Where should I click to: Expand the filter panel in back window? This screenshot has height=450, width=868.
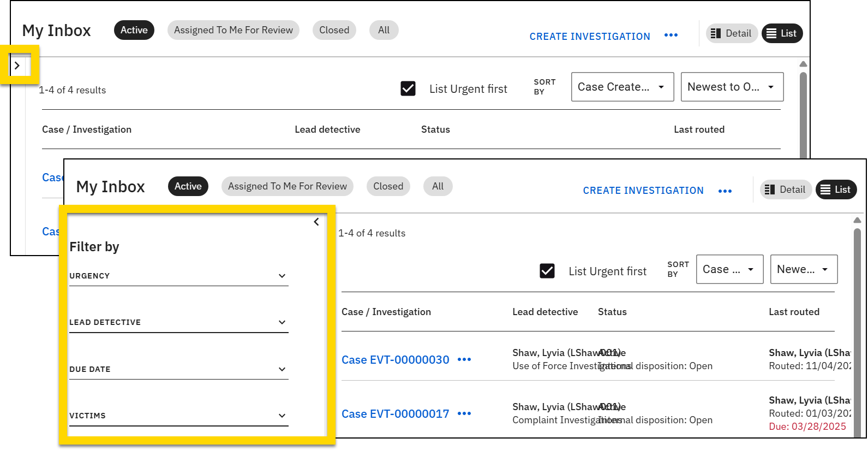[x=17, y=66]
